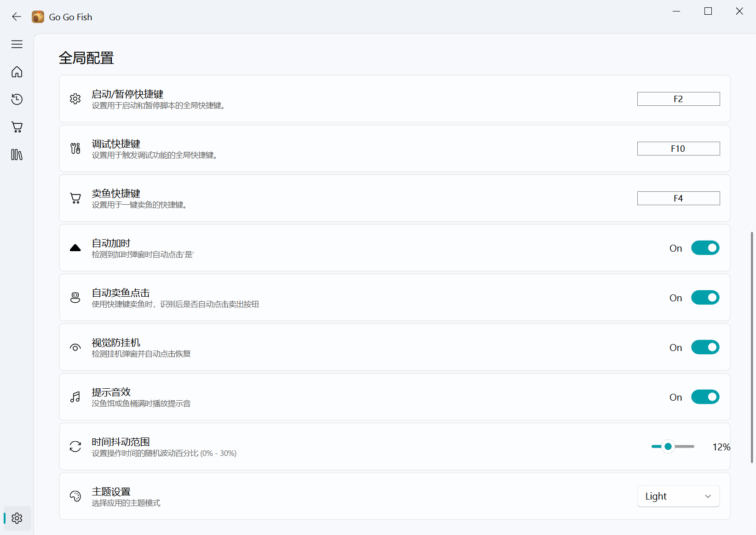Screen dimensions: 756x535
Task: Open the History page in sidebar
Action: point(17,99)
